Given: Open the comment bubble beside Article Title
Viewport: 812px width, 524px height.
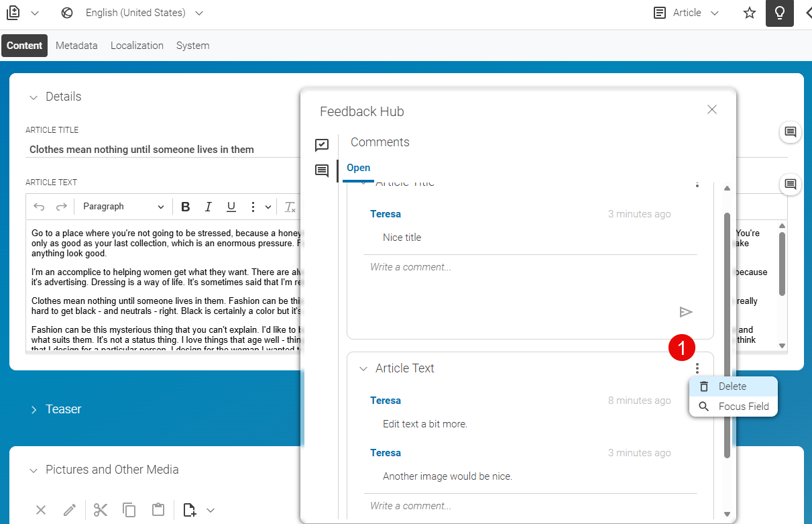Looking at the screenshot, I should tap(790, 132).
